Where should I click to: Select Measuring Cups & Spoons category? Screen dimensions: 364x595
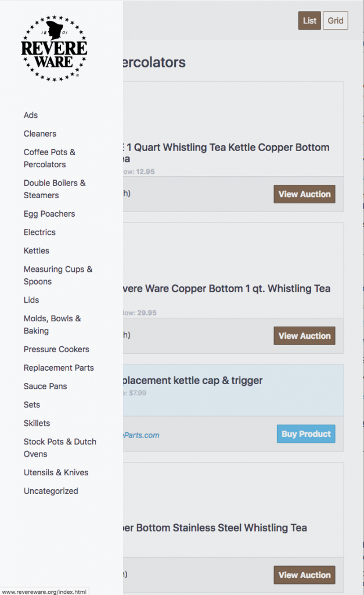point(58,275)
